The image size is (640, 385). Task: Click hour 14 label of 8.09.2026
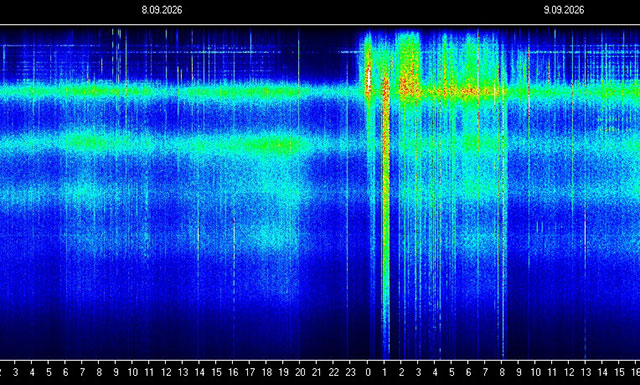tap(199, 372)
